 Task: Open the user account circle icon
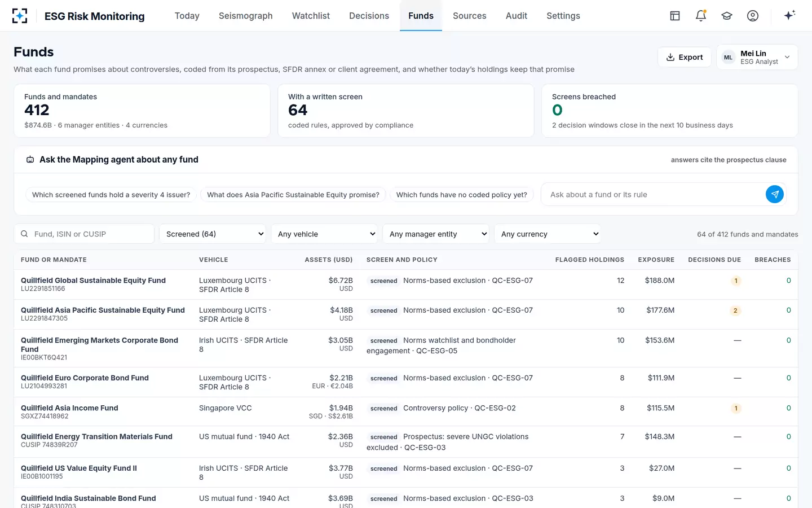point(753,16)
